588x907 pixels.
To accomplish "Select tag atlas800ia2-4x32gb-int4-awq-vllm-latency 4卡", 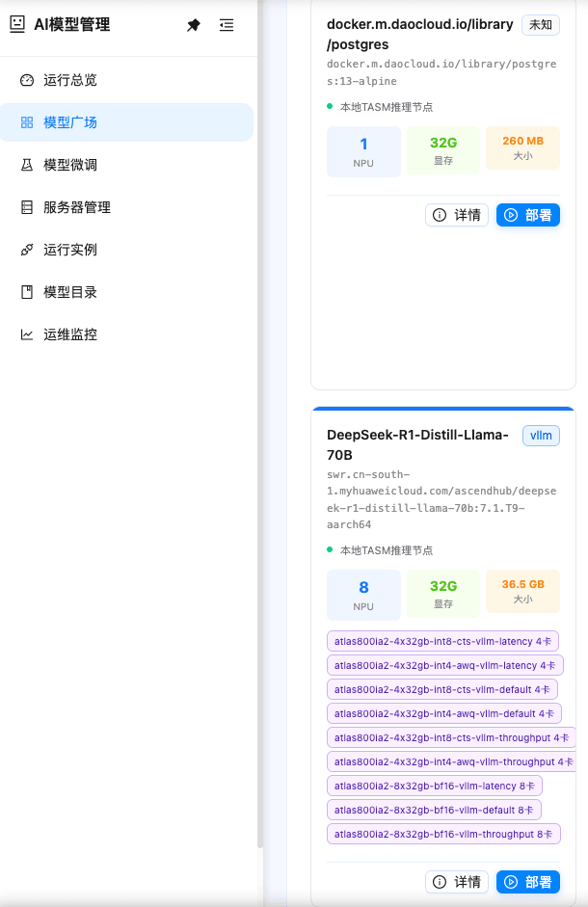I will click(445, 665).
